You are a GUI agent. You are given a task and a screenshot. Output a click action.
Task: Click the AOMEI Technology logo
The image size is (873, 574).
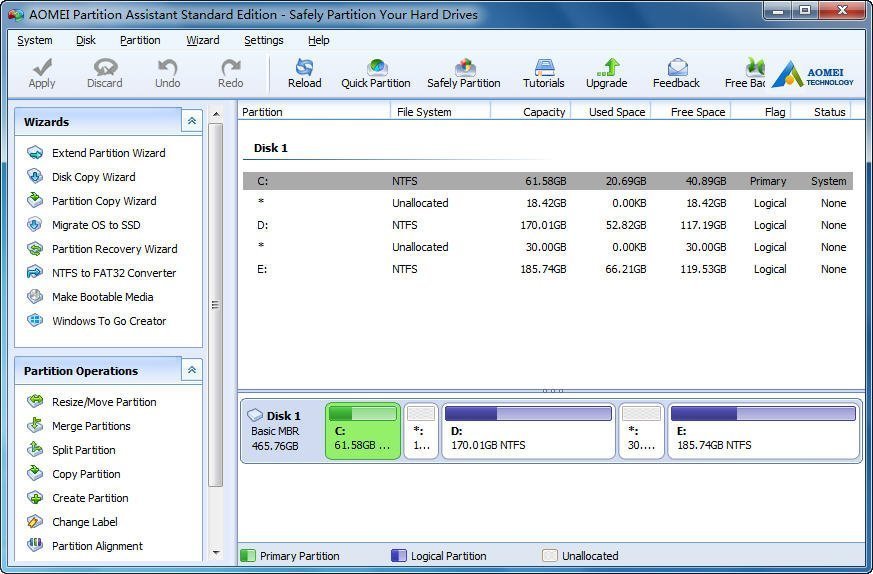812,74
